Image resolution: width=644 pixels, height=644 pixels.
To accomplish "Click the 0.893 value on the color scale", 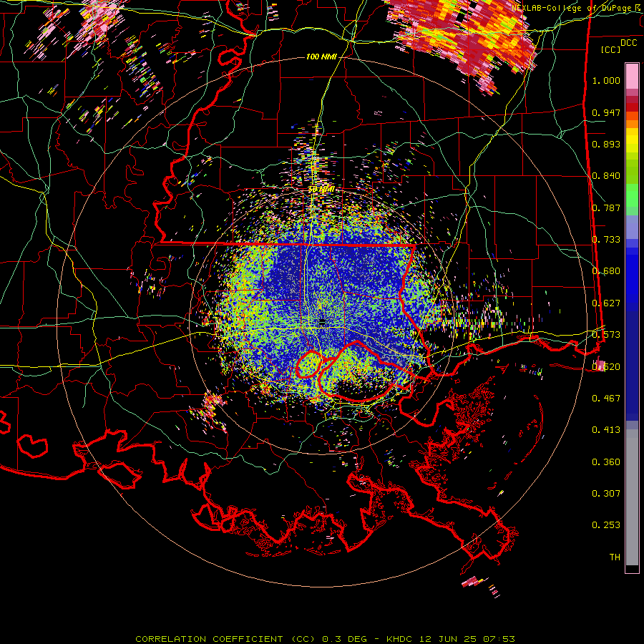I will [606, 144].
